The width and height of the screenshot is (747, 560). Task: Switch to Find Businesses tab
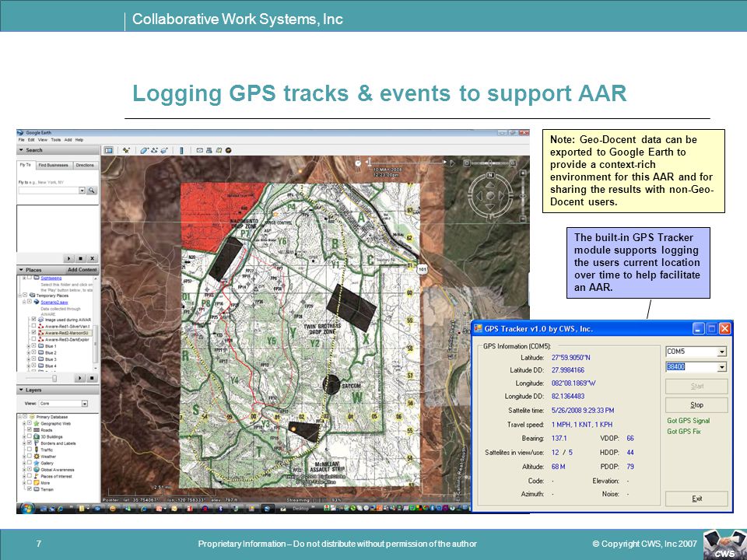(x=54, y=165)
